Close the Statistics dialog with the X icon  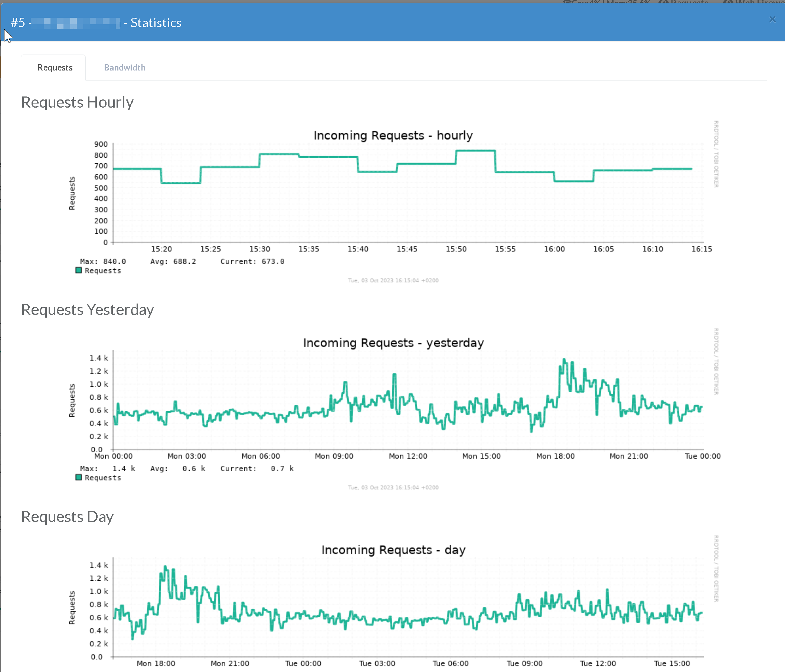[x=772, y=19]
